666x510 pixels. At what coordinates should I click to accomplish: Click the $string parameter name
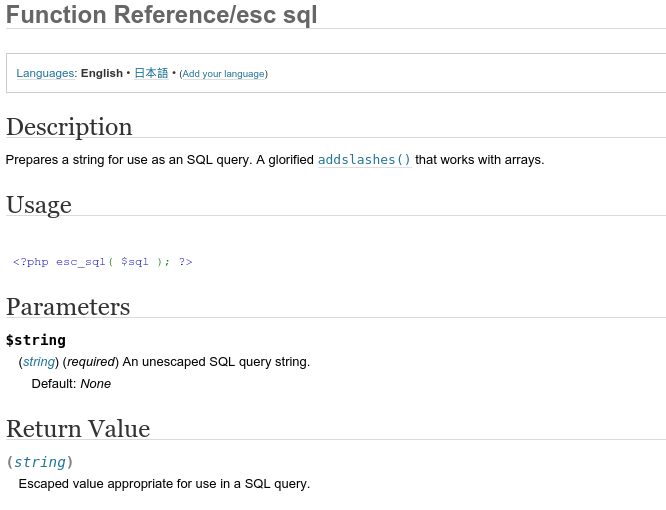coord(36,340)
